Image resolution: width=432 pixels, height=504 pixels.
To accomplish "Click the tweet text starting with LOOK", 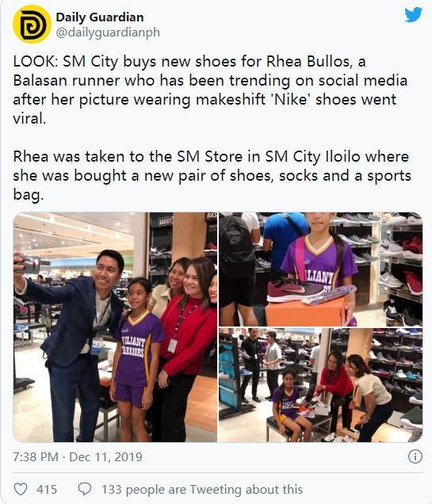I will click(x=211, y=90).
